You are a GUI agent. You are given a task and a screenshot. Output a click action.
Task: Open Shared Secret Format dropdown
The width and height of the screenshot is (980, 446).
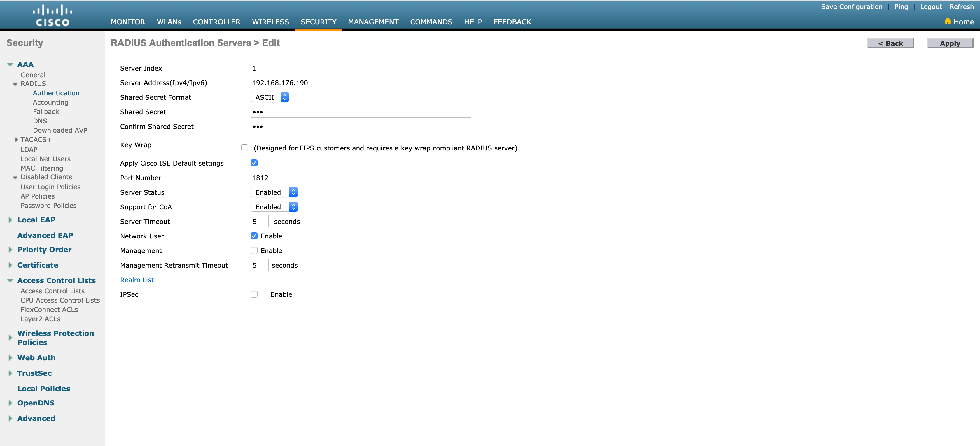click(270, 97)
